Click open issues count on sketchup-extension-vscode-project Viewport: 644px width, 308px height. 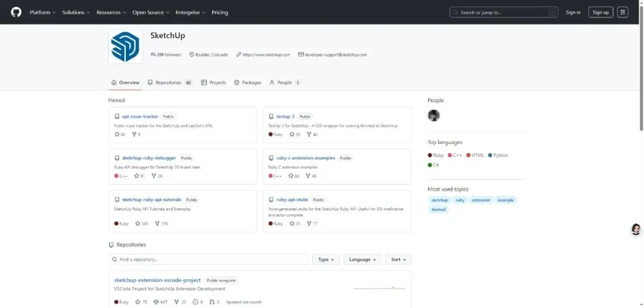(198, 302)
